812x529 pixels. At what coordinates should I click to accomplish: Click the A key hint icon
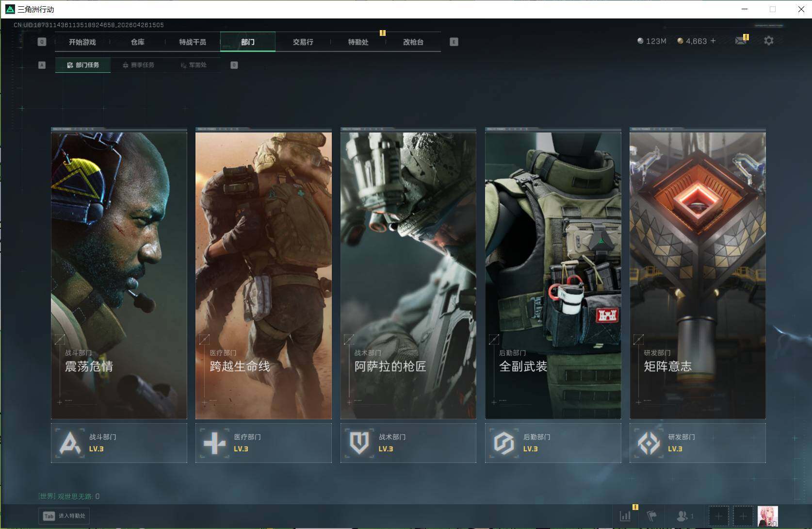42,65
